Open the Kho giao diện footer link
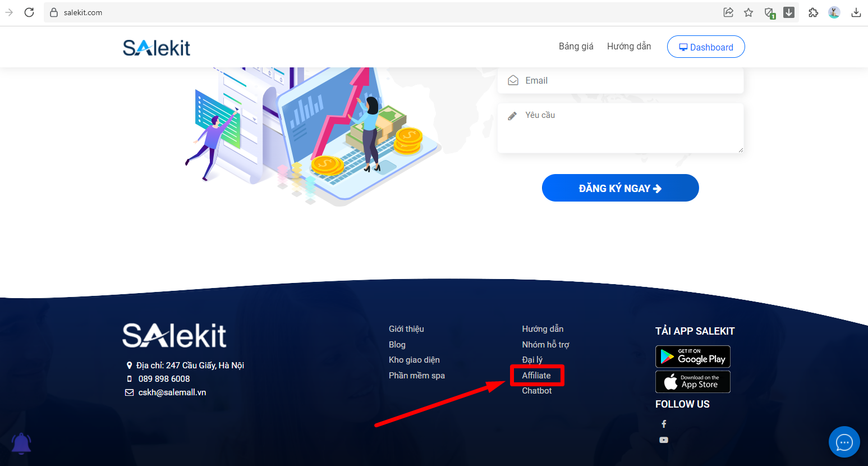 point(414,360)
